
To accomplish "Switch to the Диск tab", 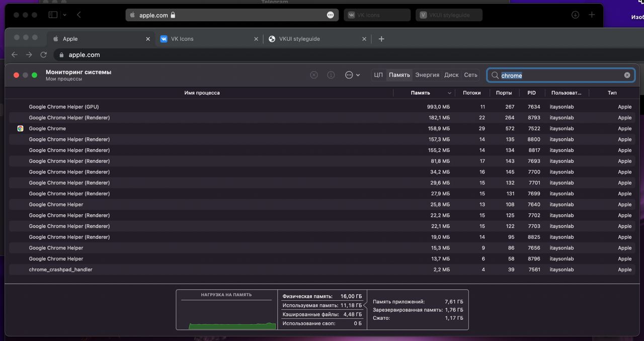I will coord(451,75).
